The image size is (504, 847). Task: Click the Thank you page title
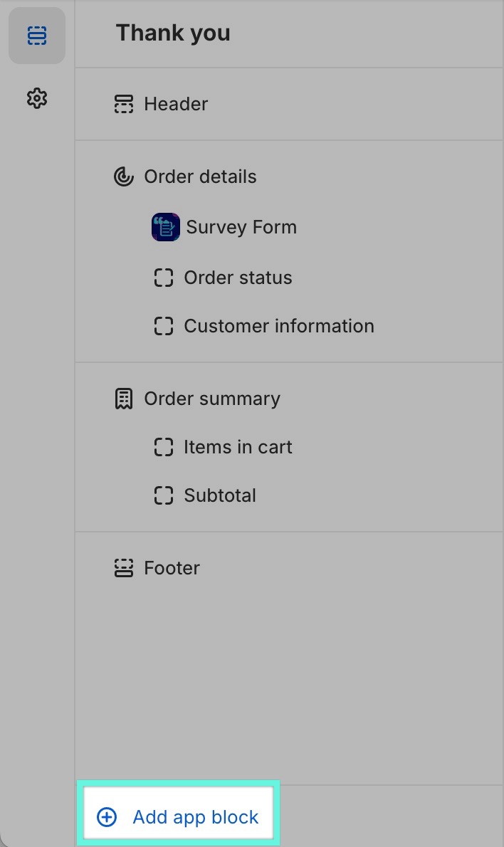(173, 33)
